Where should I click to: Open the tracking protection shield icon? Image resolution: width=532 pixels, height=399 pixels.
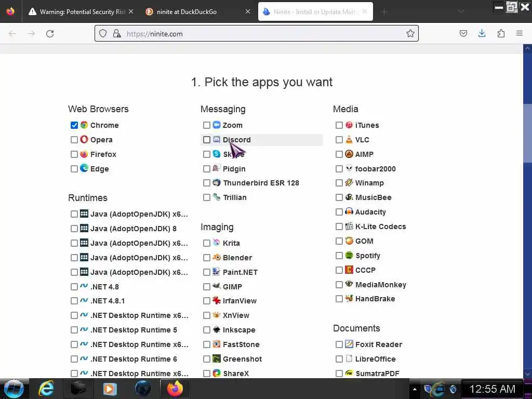click(x=103, y=33)
